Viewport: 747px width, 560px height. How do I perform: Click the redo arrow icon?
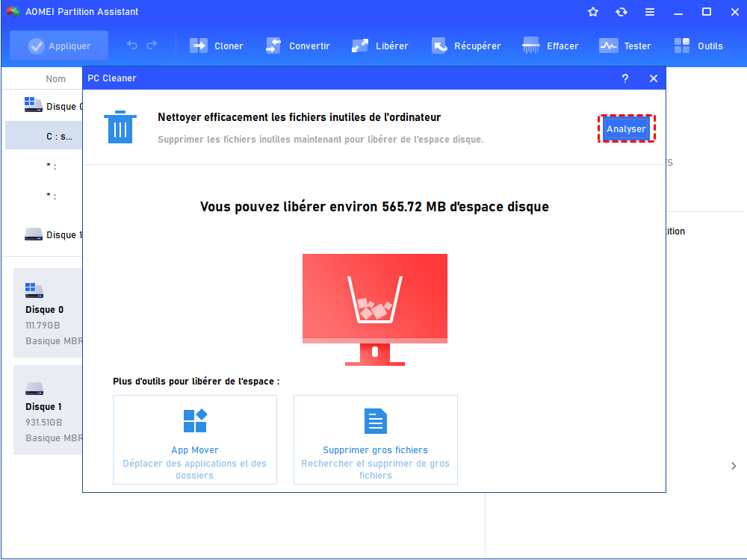152,46
